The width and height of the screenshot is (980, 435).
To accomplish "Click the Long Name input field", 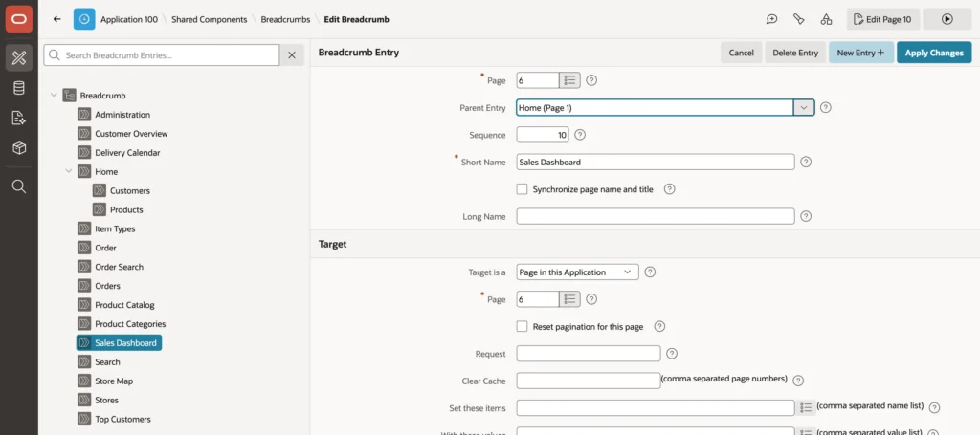I will pos(656,217).
